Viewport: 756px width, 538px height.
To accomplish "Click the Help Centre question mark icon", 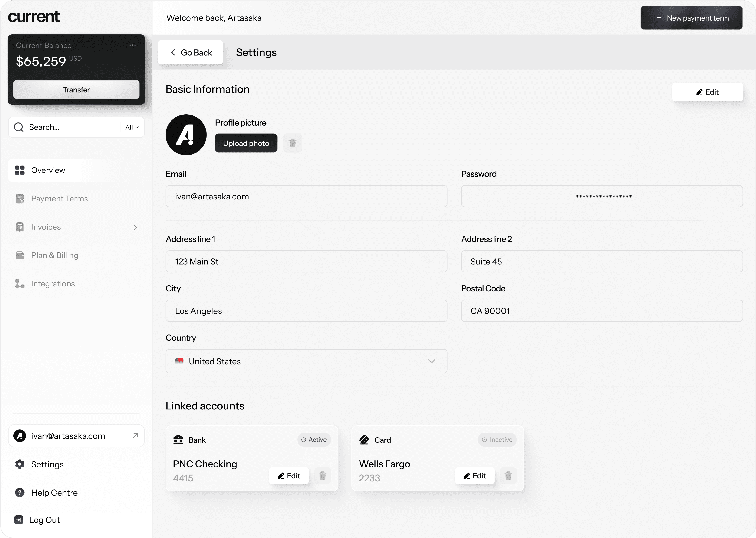I will pos(20,493).
